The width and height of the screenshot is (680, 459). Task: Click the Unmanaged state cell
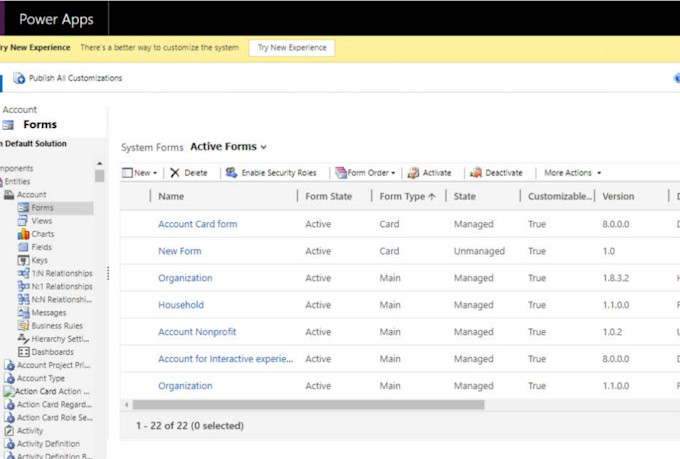[479, 251]
